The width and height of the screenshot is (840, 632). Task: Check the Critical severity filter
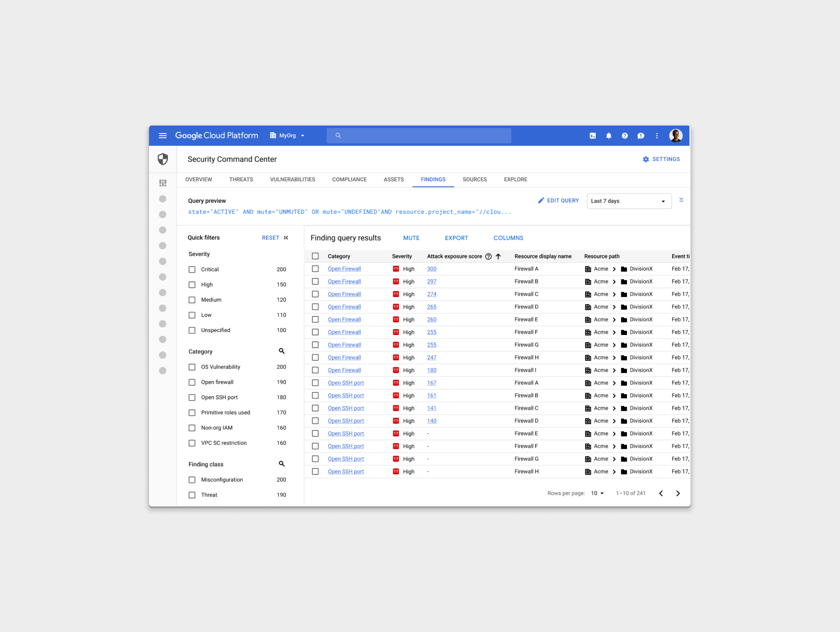192,270
